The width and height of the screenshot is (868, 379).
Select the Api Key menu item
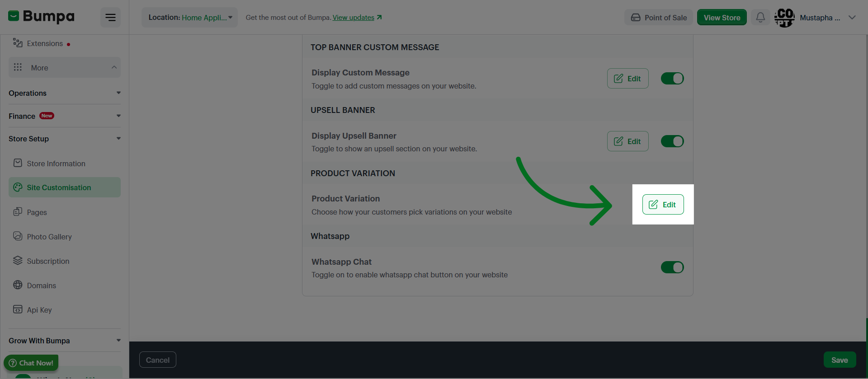pyautogui.click(x=65, y=310)
